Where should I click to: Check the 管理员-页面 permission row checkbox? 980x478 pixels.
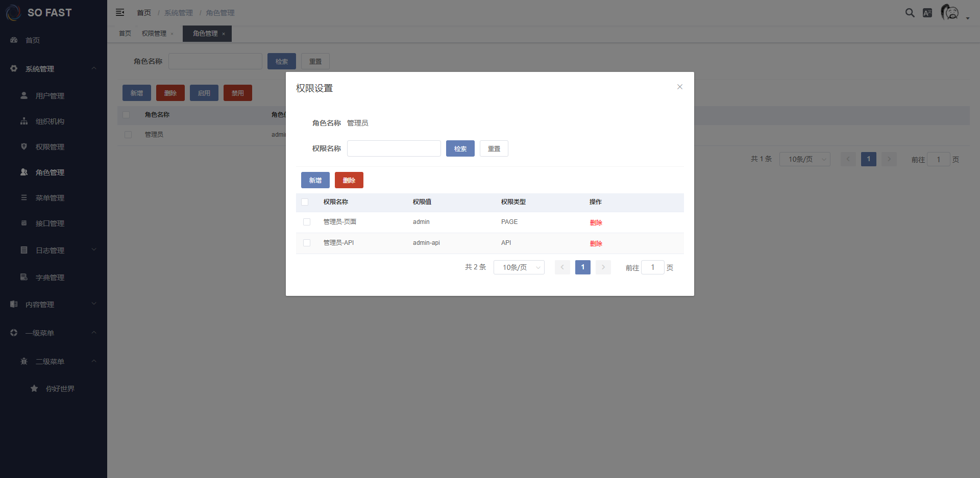click(307, 222)
